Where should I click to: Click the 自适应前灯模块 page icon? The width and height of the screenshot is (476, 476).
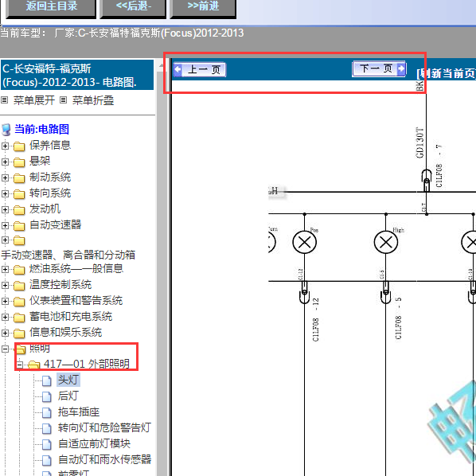(x=46, y=444)
